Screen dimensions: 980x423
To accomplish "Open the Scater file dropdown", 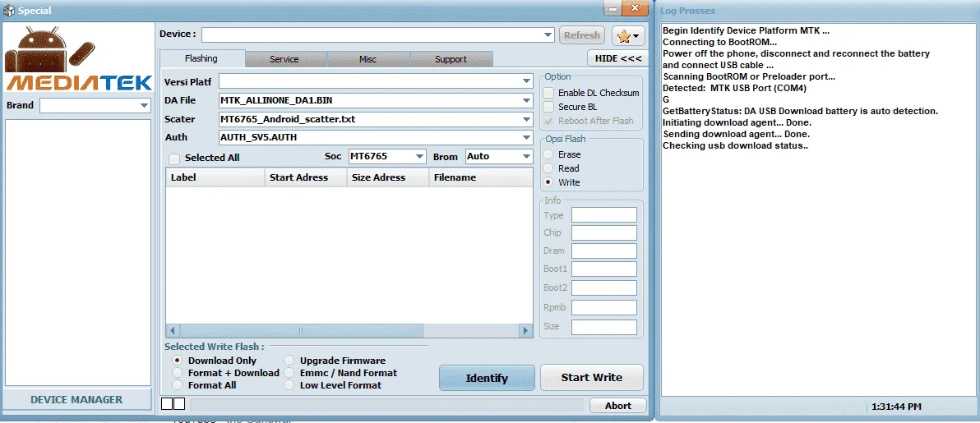I will [x=526, y=119].
